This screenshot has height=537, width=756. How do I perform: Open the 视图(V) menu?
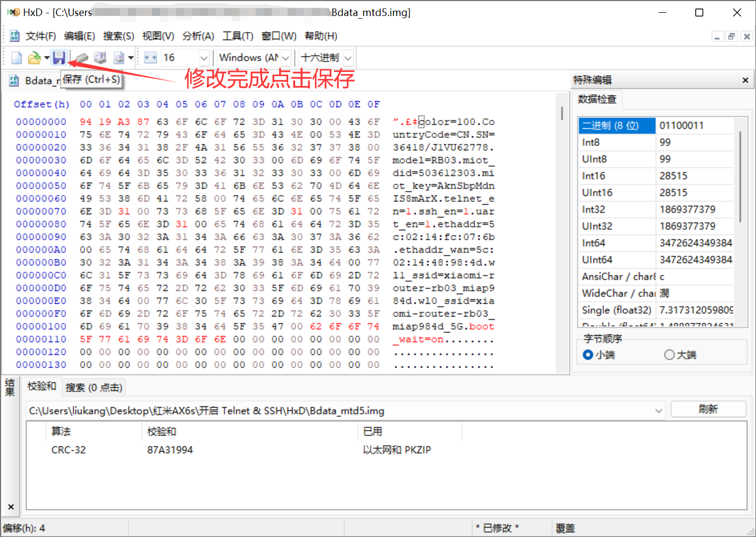[x=158, y=36]
